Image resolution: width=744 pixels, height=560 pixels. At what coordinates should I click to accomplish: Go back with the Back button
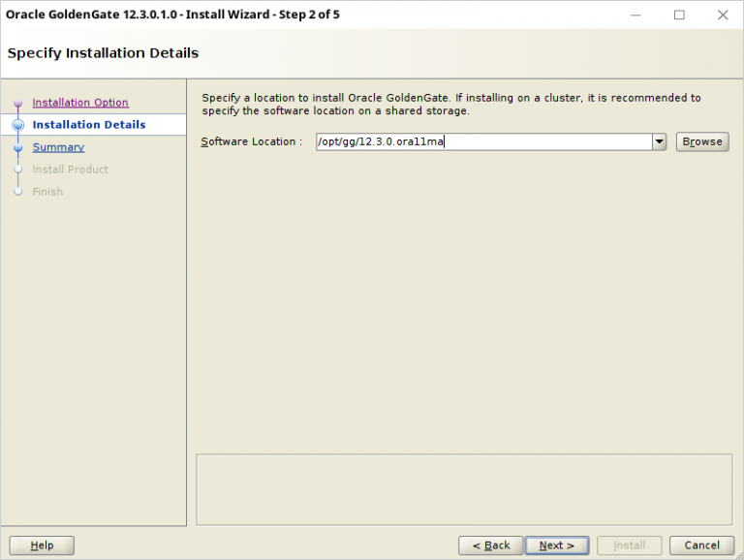[x=490, y=545]
